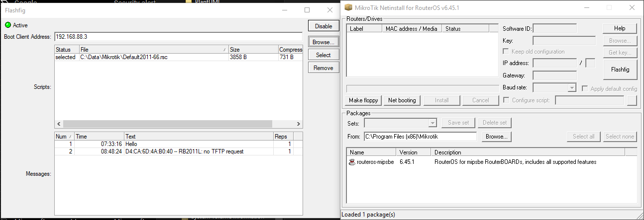Image resolution: width=644 pixels, height=220 pixels.
Task: Open the Baud rate dropdown
Action: pos(572,88)
